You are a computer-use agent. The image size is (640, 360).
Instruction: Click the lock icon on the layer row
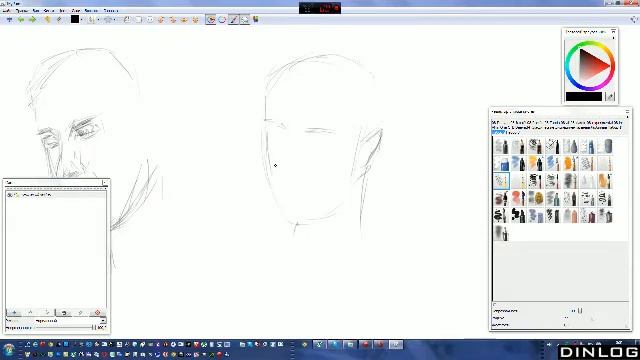tap(17, 195)
